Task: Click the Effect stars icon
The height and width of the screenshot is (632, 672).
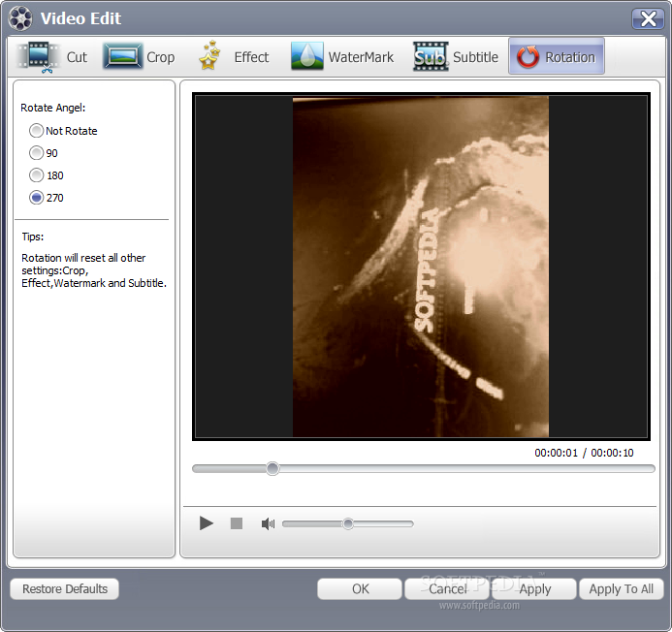Action: (x=209, y=55)
